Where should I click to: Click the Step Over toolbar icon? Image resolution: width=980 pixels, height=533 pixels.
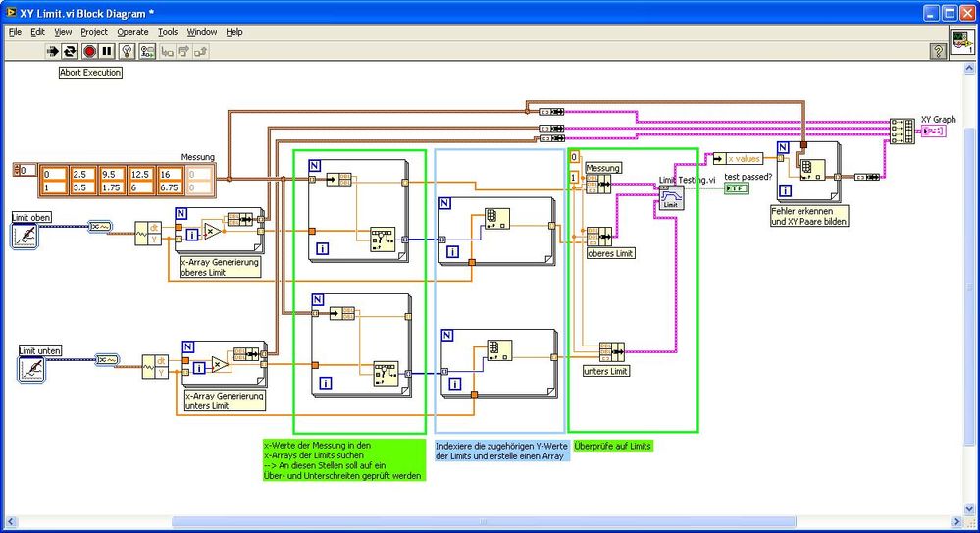pos(183,51)
